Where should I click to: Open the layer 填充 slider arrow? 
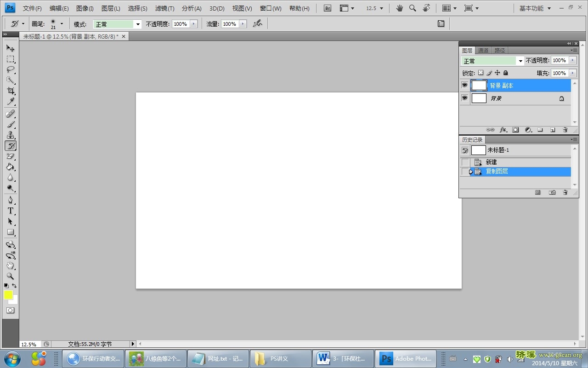pos(572,73)
